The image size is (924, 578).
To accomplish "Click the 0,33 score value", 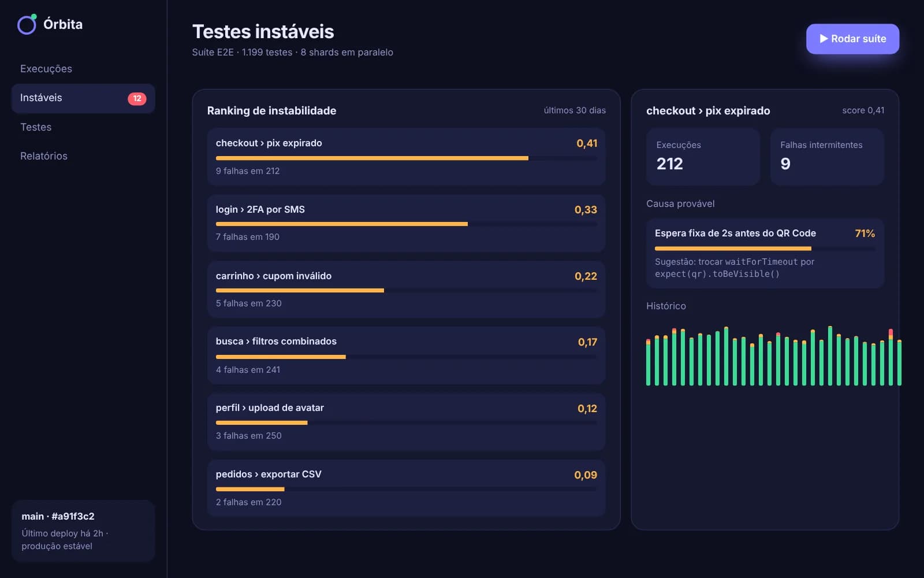I will point(586,210).
